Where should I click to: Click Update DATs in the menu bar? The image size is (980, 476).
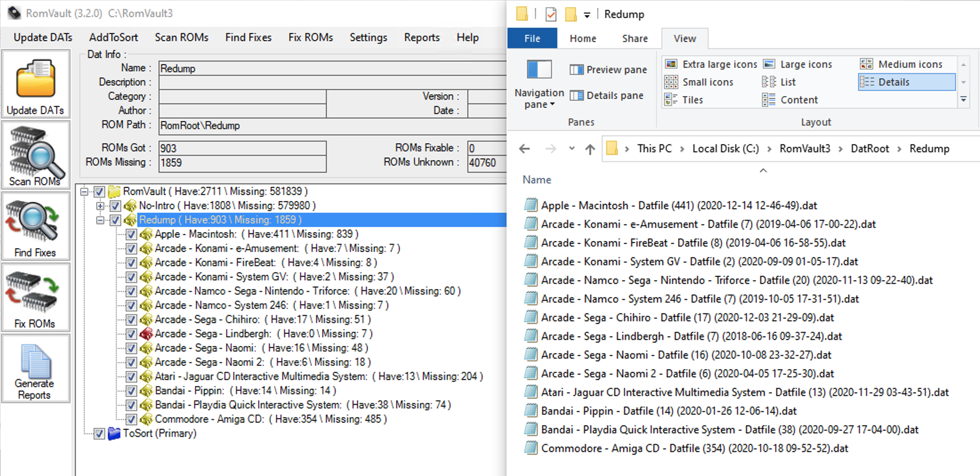click(43, 37)
